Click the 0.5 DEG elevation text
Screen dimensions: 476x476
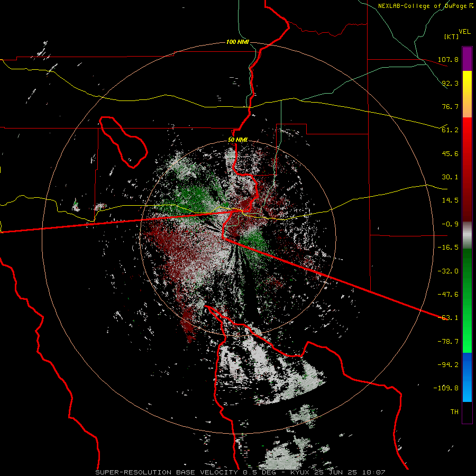click(x=260, y=472)
